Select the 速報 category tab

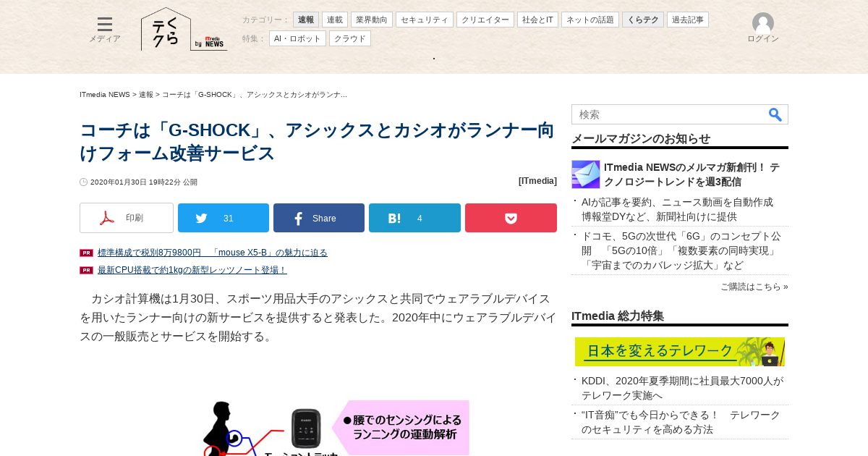(306, 20)
